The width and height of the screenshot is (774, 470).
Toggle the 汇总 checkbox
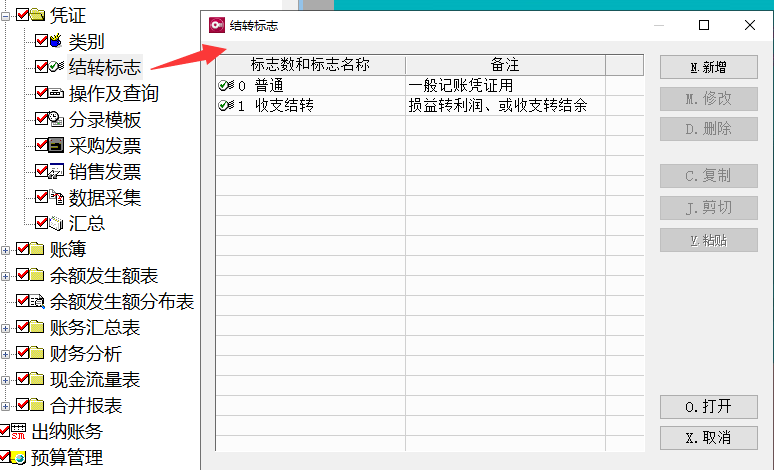click(41, 223)
